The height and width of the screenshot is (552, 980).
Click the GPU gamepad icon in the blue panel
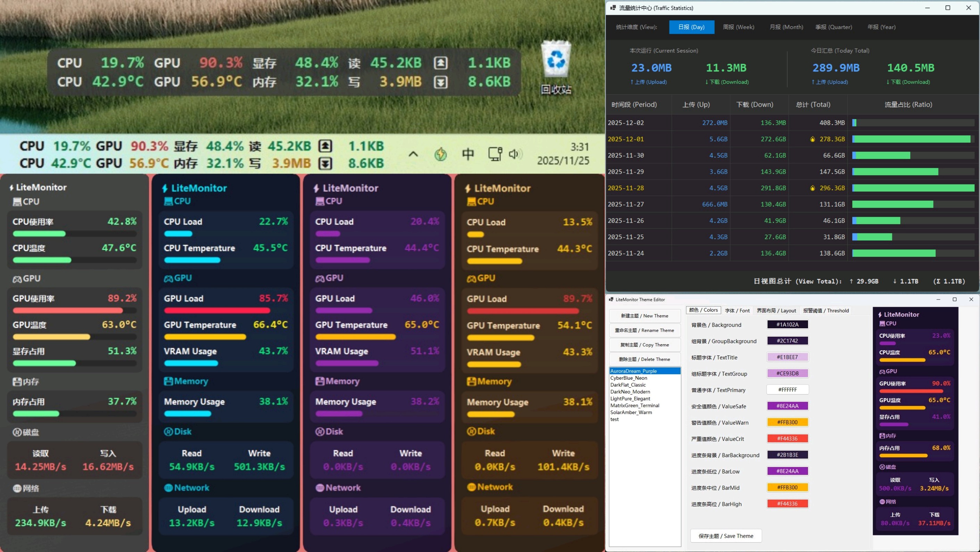tap(168, 278)
